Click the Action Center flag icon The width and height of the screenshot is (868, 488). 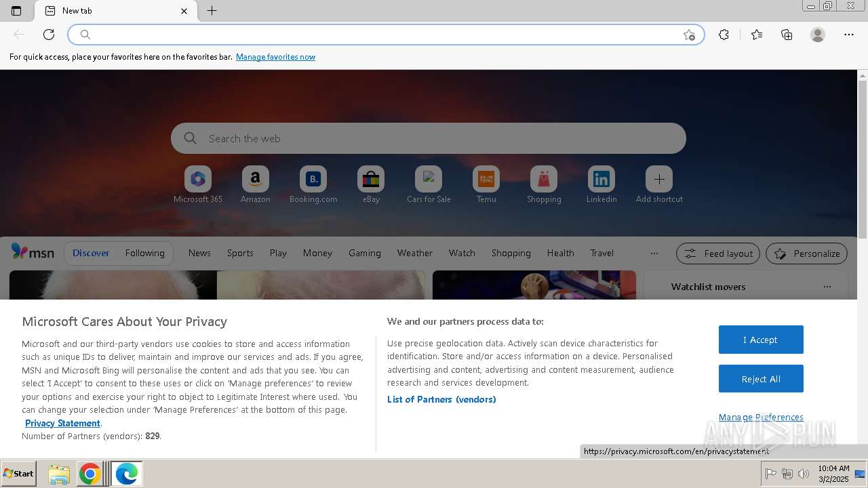pos(770,474)
